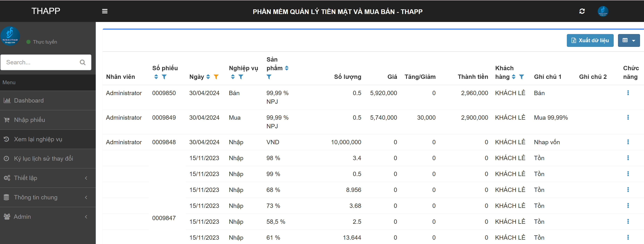
Task: Filter the Số phiếu column
Action: pyautogui.click(x=164, y=77)
